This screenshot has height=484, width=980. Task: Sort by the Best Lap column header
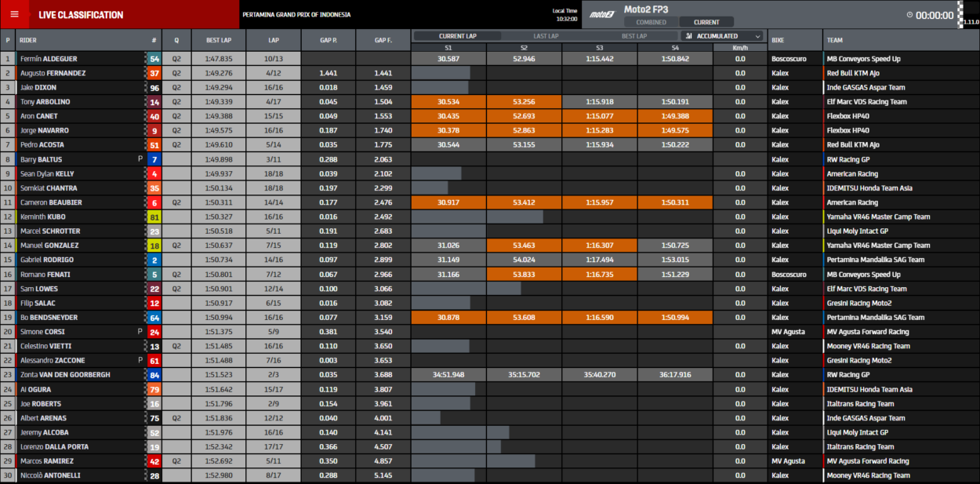coord(219,39)
